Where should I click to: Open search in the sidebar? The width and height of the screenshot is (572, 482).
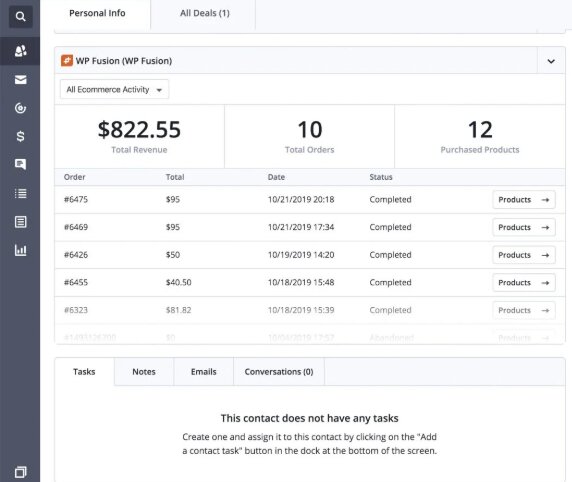click(x=20, y=16)
